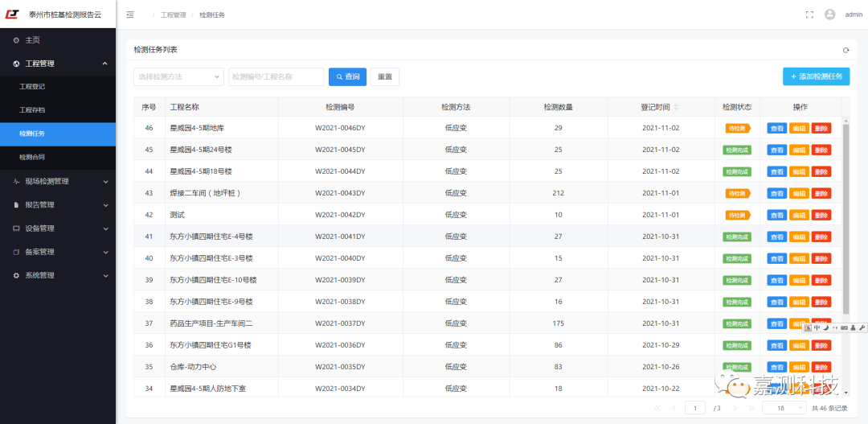Refresh the 检测任务列表 panel
The width and height of the screenshot is (868, 424).
click(x=845, y=51)
